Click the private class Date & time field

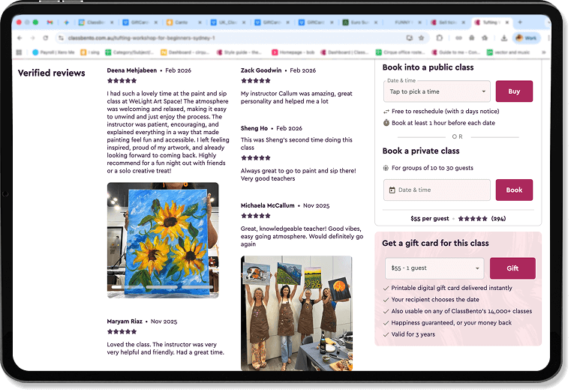(437, 190)
